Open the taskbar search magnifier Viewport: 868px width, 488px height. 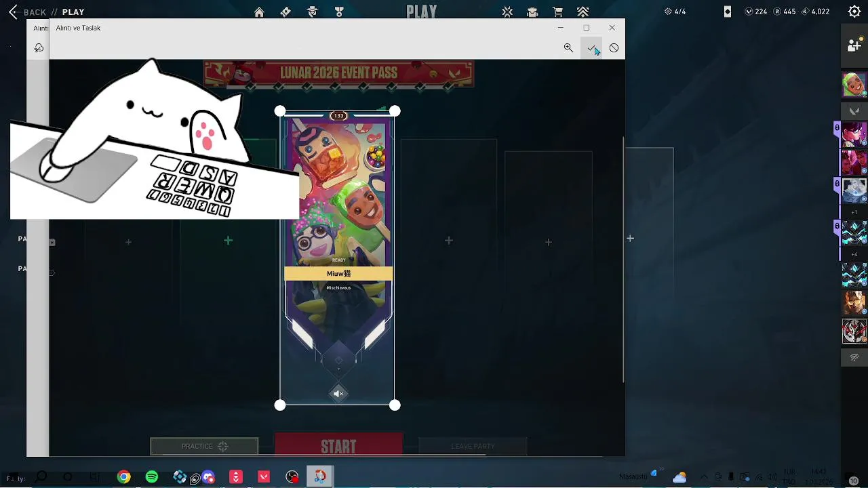pyautogui.click(x=41, y=477)
